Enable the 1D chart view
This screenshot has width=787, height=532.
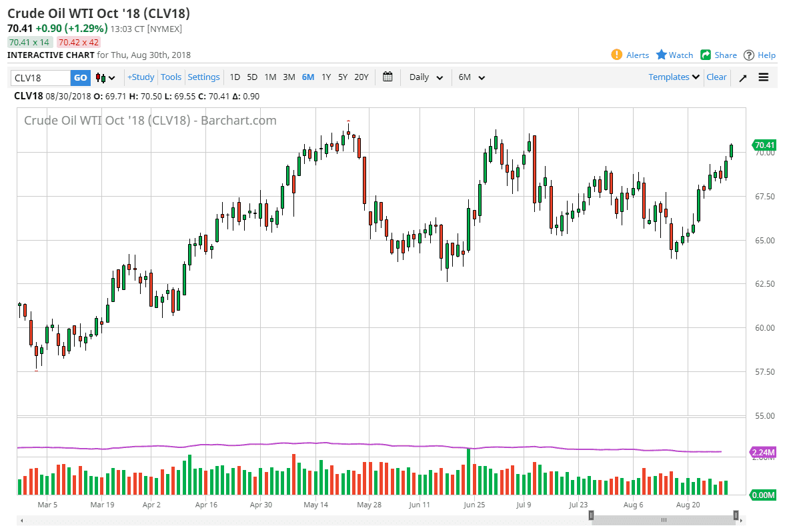[235, 77]
